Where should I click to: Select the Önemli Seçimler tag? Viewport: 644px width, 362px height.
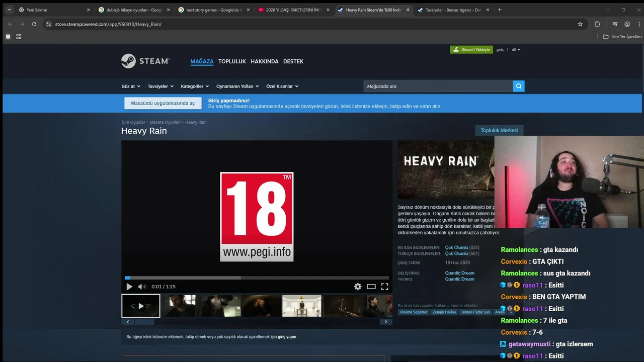click(x=414, y=312)
